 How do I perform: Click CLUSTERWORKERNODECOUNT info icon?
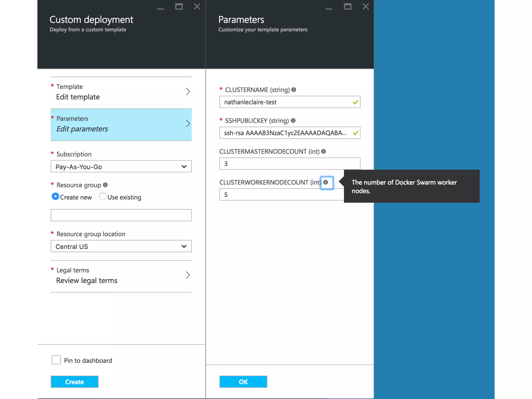pos(326,182)
